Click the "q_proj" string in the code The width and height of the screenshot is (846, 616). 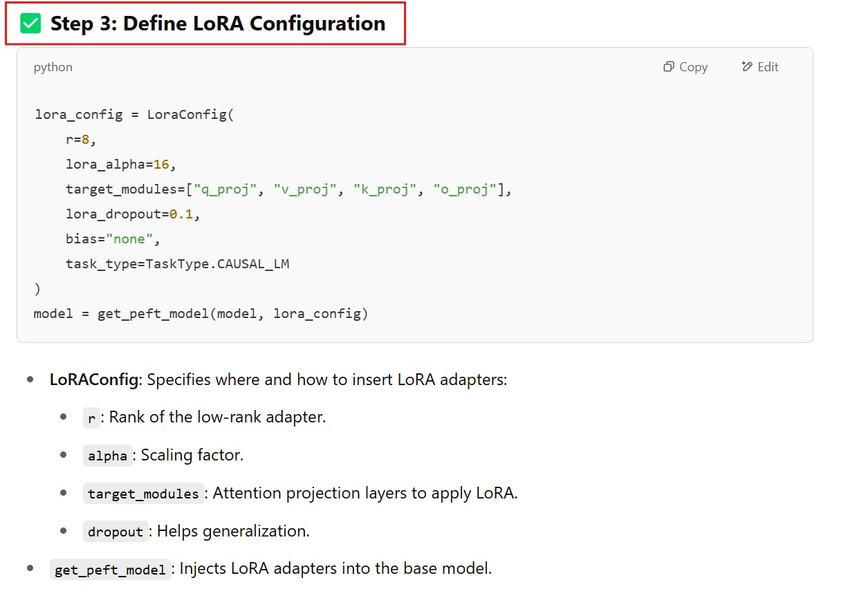[x=226, y=189]
